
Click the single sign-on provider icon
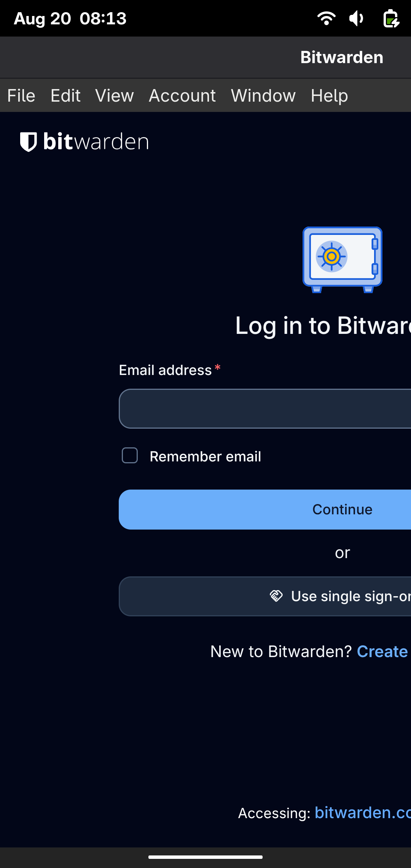click(x=276, y=596)
